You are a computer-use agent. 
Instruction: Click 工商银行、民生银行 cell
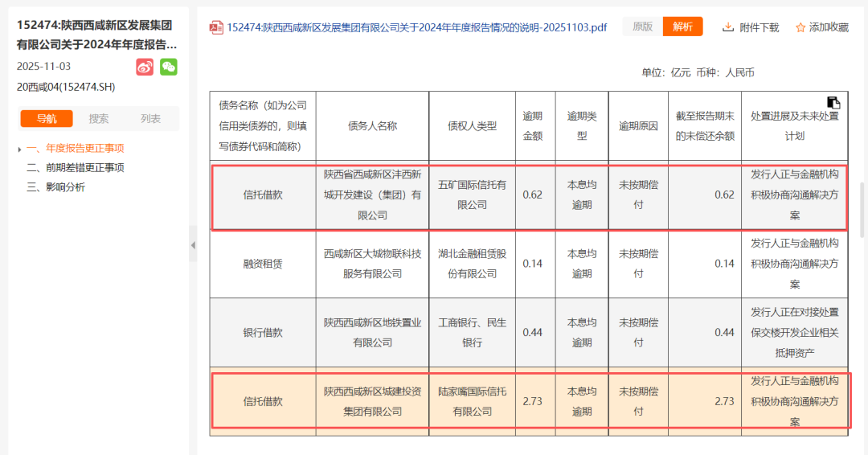pyautogui.click(x=473, y=333)
